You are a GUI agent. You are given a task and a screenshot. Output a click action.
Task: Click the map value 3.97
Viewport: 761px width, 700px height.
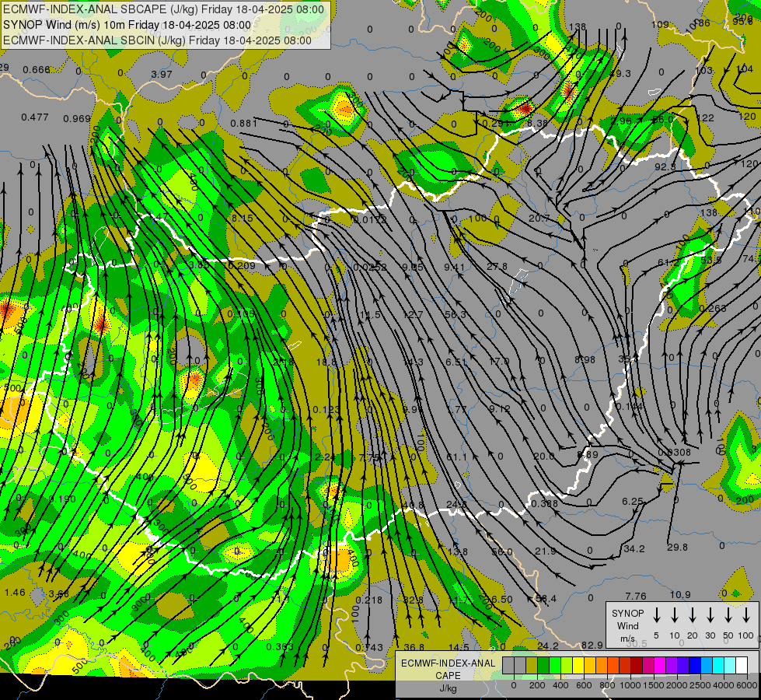click(x=162, y=75)
